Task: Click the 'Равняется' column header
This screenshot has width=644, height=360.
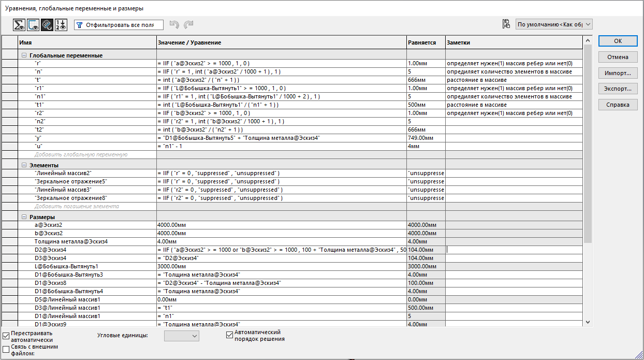Action: click(x=426, y=42)
